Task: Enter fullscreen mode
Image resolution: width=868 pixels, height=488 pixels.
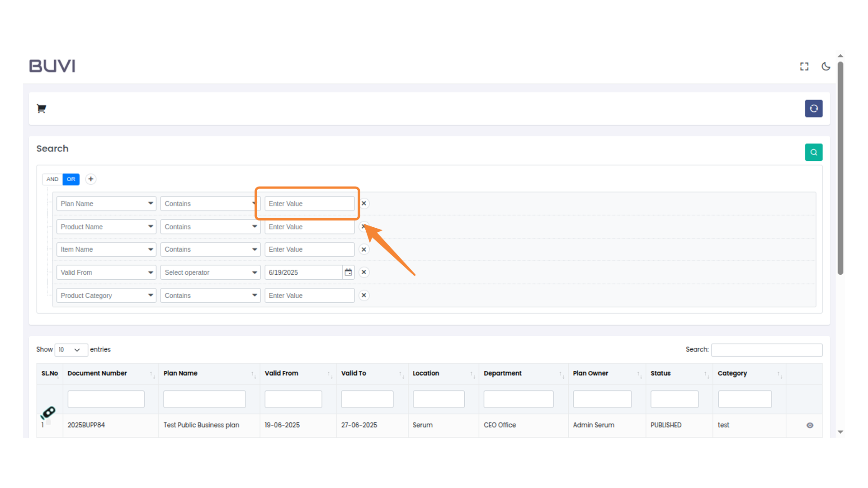Action: 804,66
